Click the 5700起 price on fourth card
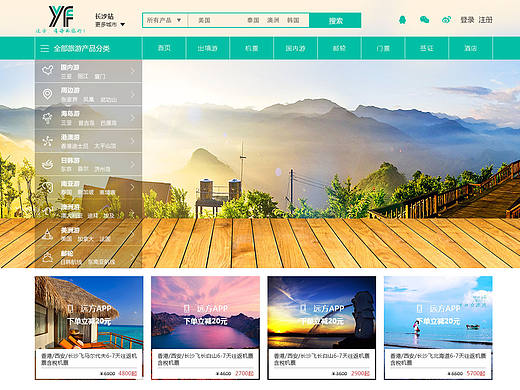 click(x=476, y=373)
